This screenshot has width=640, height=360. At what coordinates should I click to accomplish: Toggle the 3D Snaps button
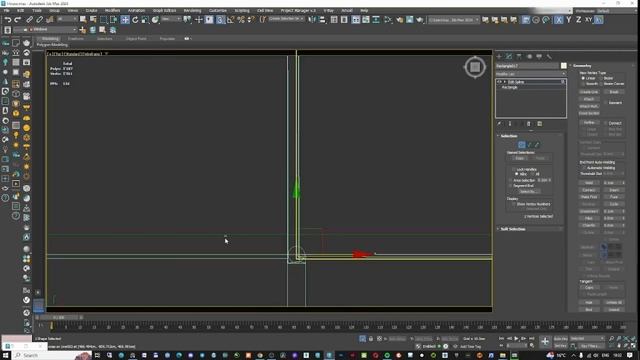pyautogui.click(x=220, y=20)
